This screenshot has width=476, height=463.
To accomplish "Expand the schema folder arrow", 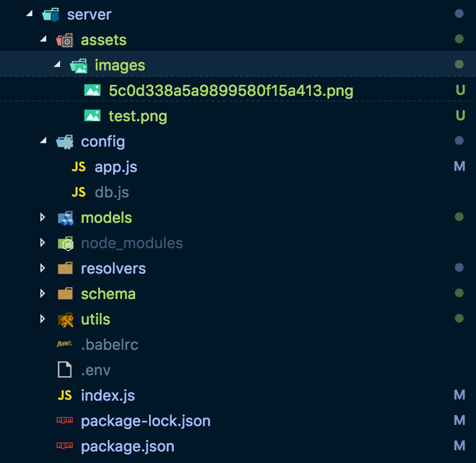I will pos(42,294).
